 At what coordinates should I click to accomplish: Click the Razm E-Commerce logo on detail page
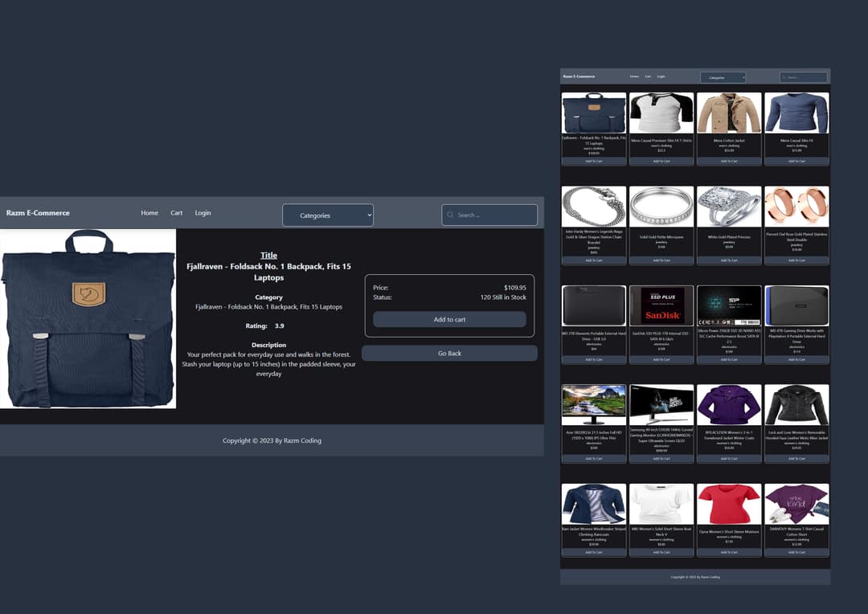coord(39,213)
